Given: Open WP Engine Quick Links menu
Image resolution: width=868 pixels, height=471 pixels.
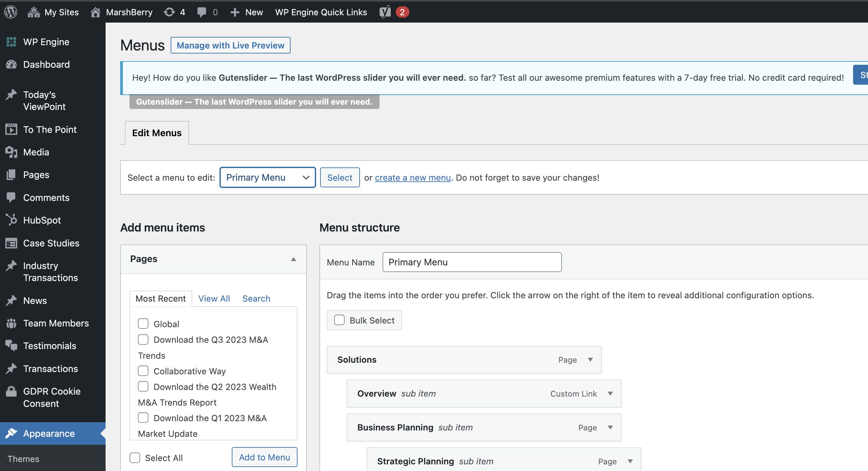Looking at the screenshot, I should click(x=321, y=12).
